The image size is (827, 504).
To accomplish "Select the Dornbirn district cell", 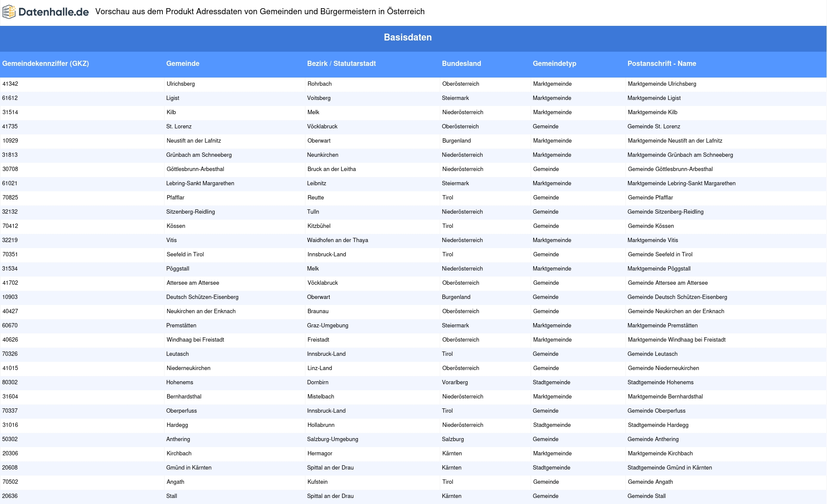I will (373, 383).
